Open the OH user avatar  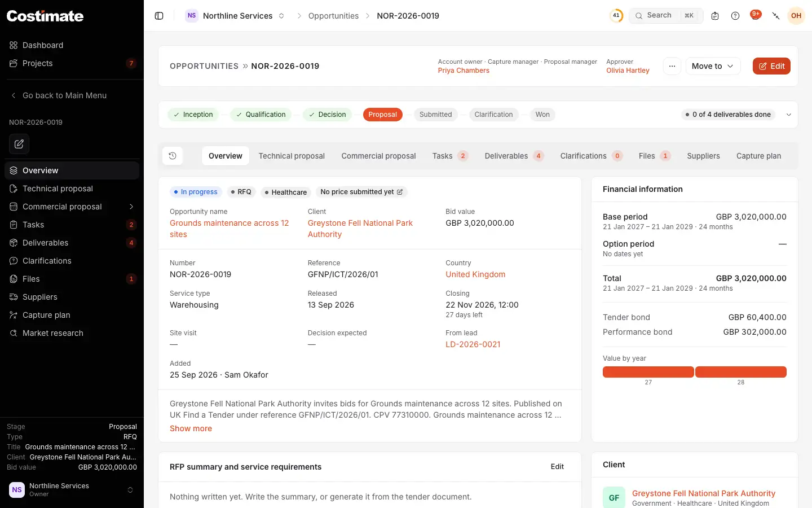coord(796,16)
